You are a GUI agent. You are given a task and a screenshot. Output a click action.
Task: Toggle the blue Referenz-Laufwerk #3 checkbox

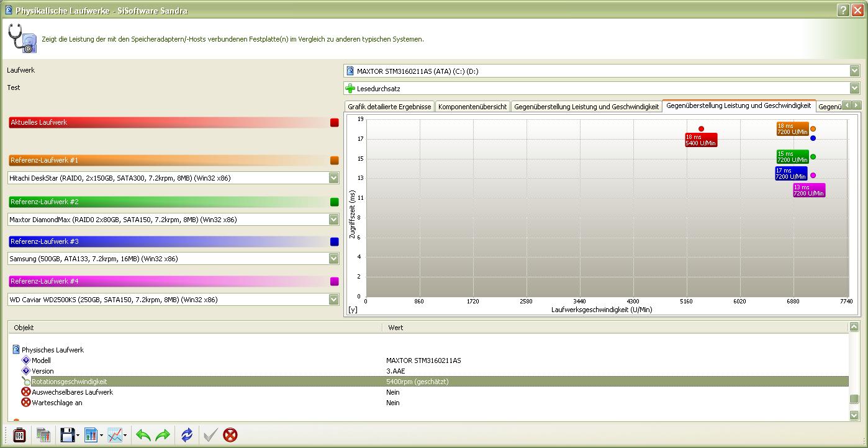coord(335,242)
